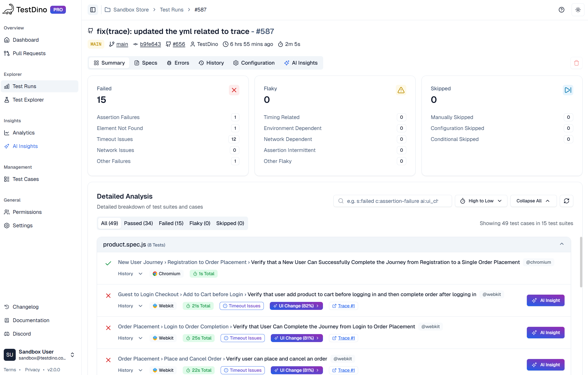Click the Flaky warning triangle icon
Screen dimensions: 588x375
[401, 90]
